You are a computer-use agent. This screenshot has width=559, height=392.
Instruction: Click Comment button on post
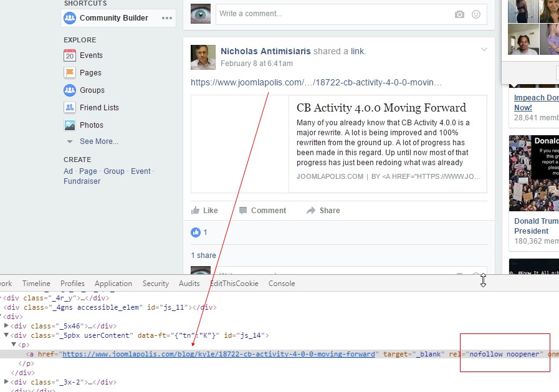263,211
